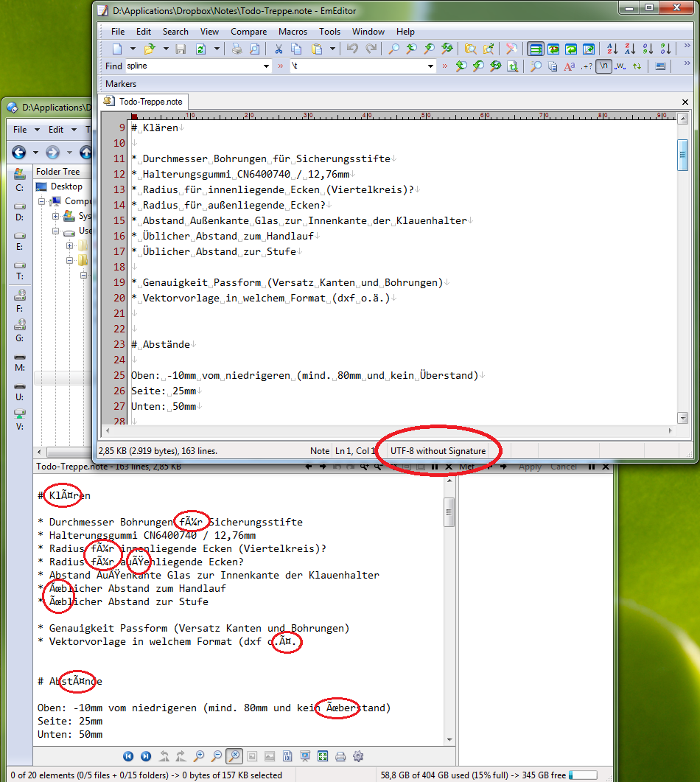Click the back arrow navigation button
Viewport: 700px width, 782px height.
(19, 153)
